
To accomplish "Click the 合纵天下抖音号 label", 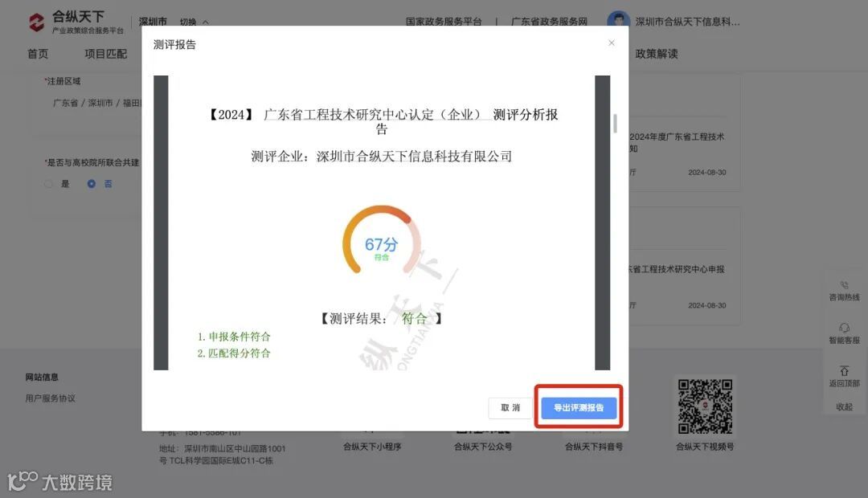I will click(x=593, y=447).
